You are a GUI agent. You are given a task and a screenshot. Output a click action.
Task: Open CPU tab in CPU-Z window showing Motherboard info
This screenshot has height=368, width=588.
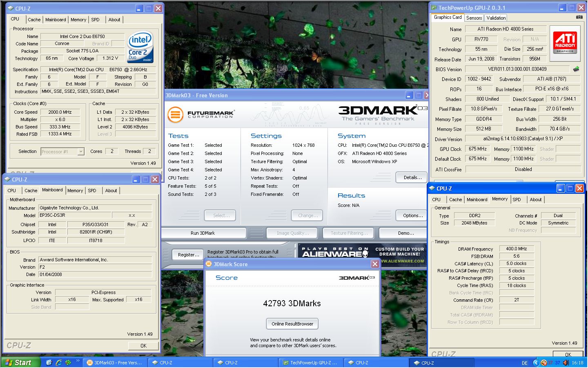point(12,191)
